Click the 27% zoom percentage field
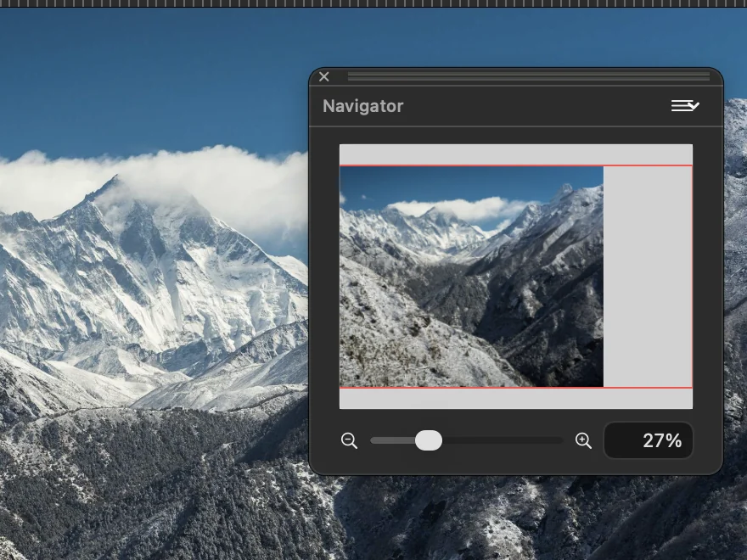 (x=649, y=440)
